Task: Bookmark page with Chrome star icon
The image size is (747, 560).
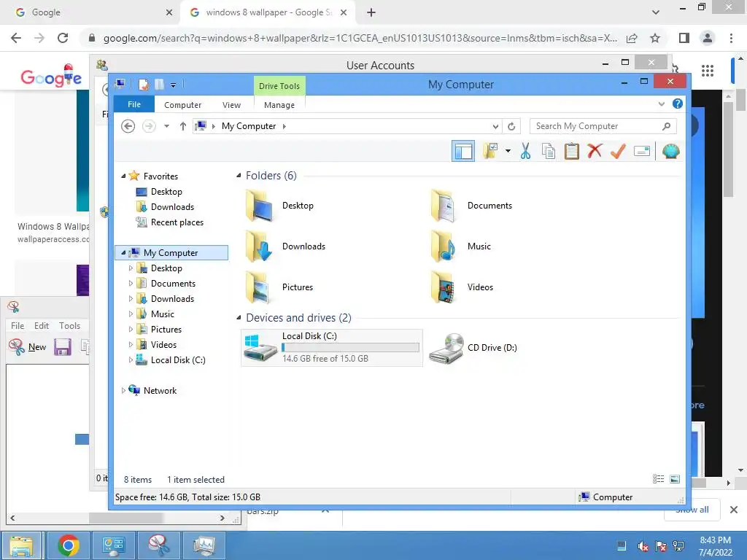Action: coord(655,38)
